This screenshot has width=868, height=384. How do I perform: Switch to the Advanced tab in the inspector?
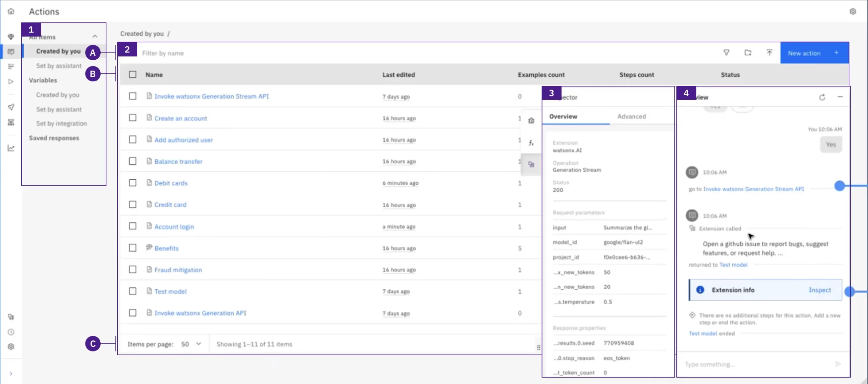631,117
